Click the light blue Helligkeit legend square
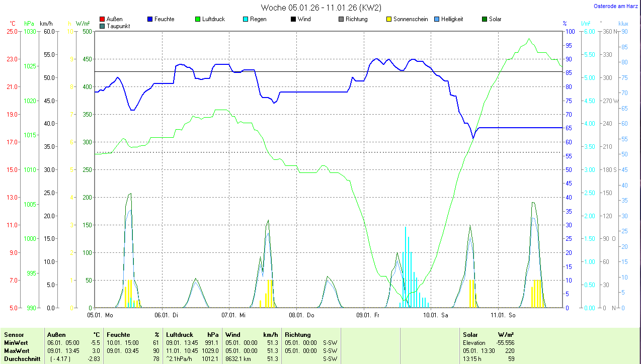The height and width of the screenshot is (364, 641). tap(436, 19)
